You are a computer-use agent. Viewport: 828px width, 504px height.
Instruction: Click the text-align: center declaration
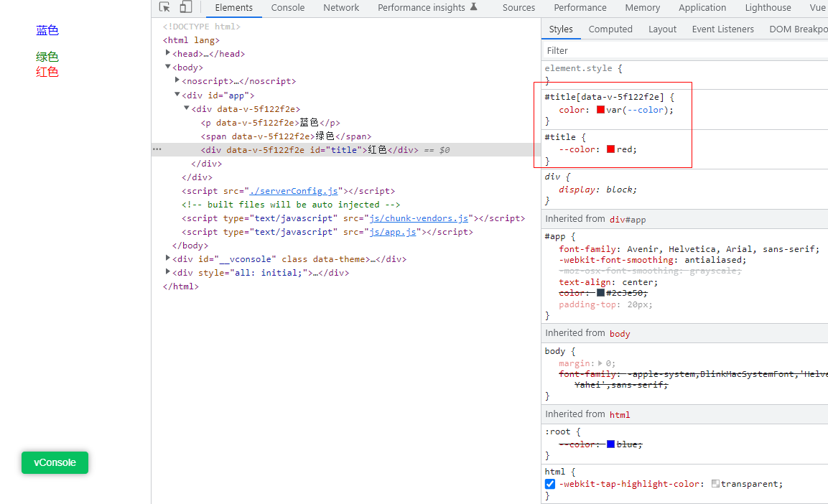(x=608, y=282)
